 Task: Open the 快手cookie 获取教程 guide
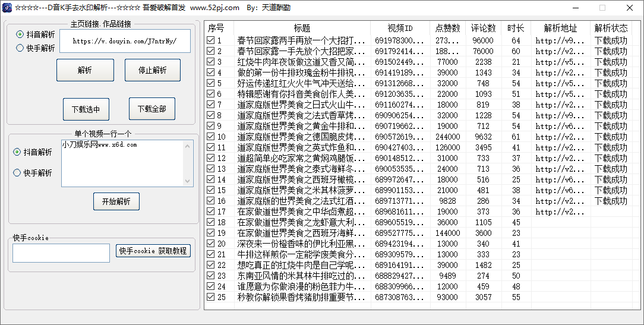pos(153,251)
